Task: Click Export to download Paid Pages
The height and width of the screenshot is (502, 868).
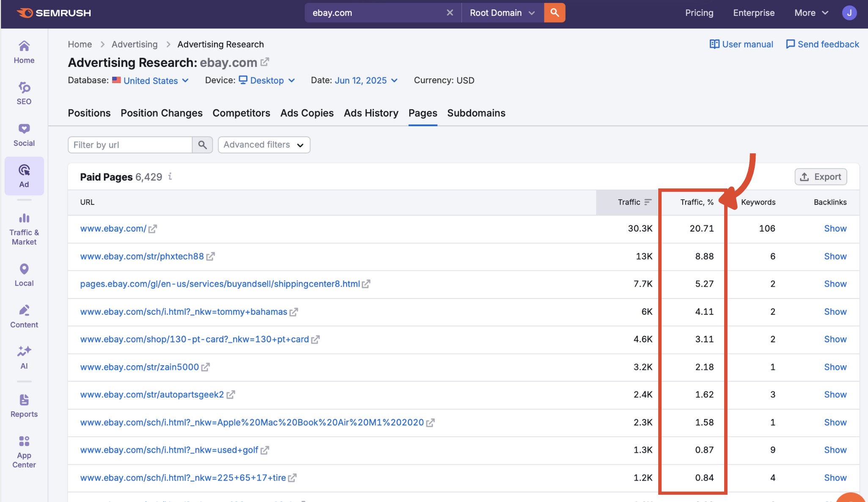Action: tap(820, 177)
